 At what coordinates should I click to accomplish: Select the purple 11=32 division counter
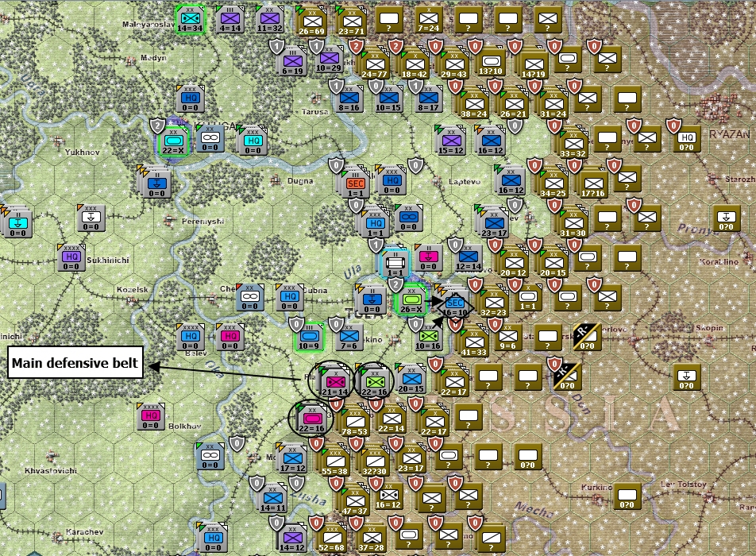click(269, 19)
